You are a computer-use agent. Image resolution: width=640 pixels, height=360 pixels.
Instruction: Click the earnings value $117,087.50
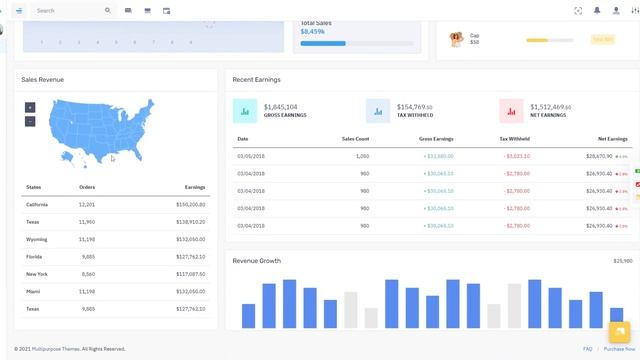point(191,274)
